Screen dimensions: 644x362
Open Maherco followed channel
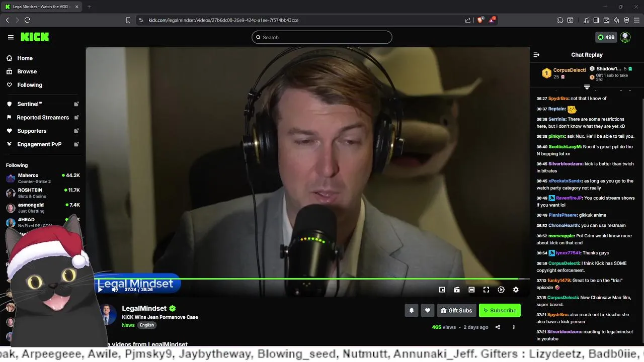tap(43, 178)
